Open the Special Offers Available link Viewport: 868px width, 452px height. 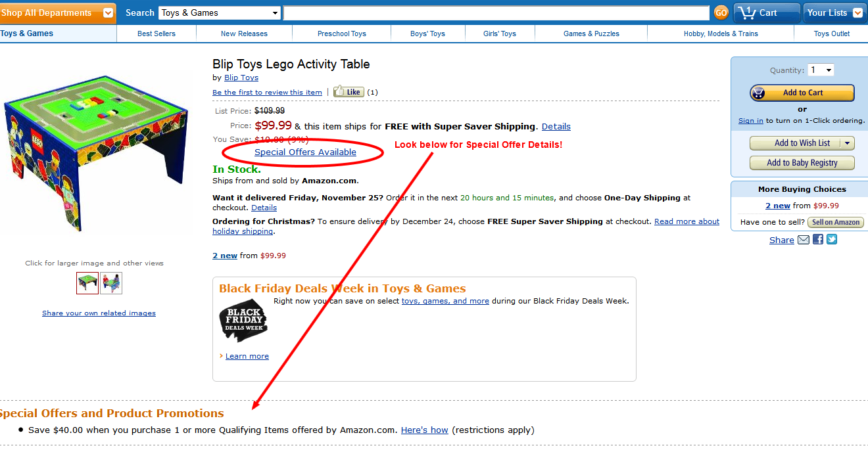click(x=305, y=152)
